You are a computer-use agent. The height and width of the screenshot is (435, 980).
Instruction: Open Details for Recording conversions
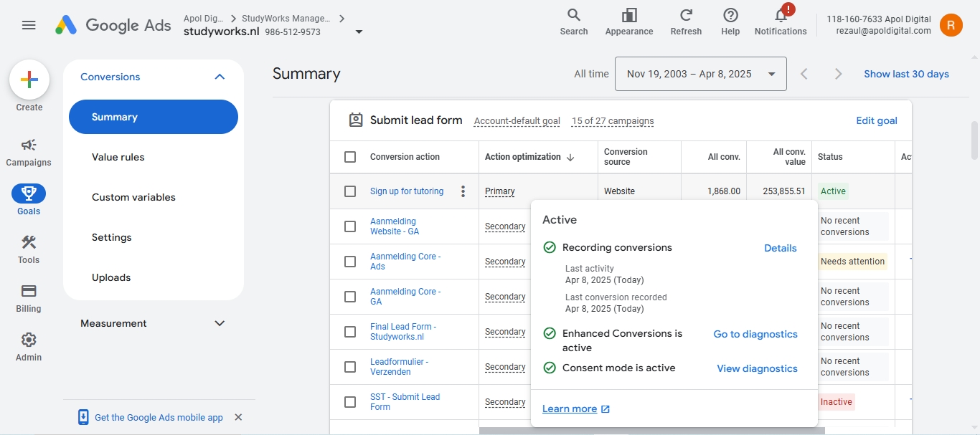781,248
